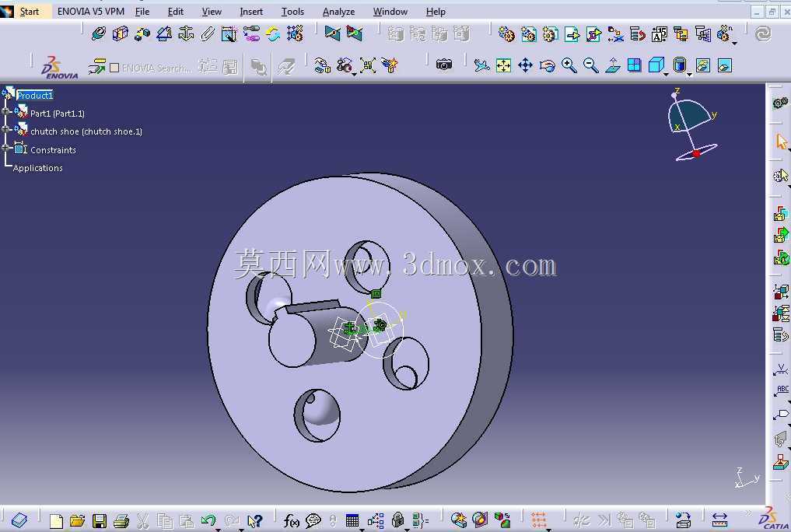This screenshot has height=532, width=791.
Task: Activate Fly Mode airplane icon
Action: (x=481, y=65)
